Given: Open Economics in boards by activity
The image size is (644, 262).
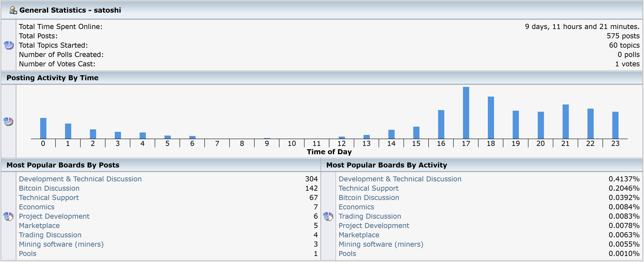Looking at the screenshot, I should click(x=356, y=207).
